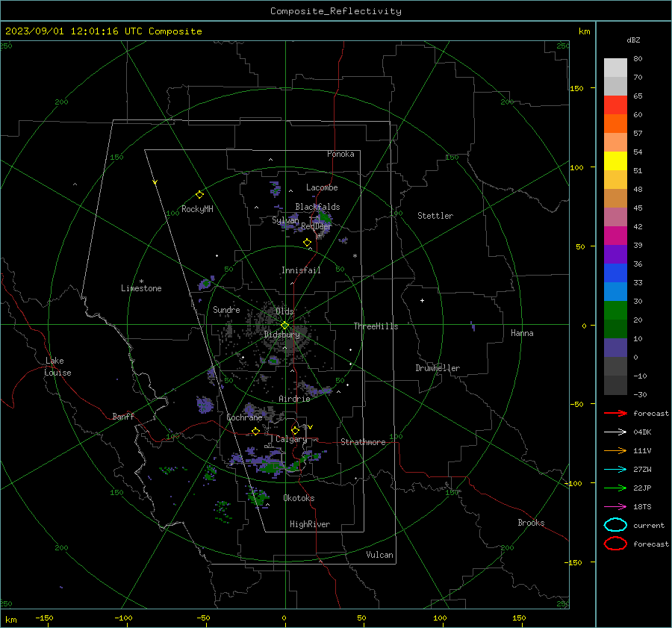Click the Lake Louise label
This screenshot has height=628, width=672.
[57, 367]
